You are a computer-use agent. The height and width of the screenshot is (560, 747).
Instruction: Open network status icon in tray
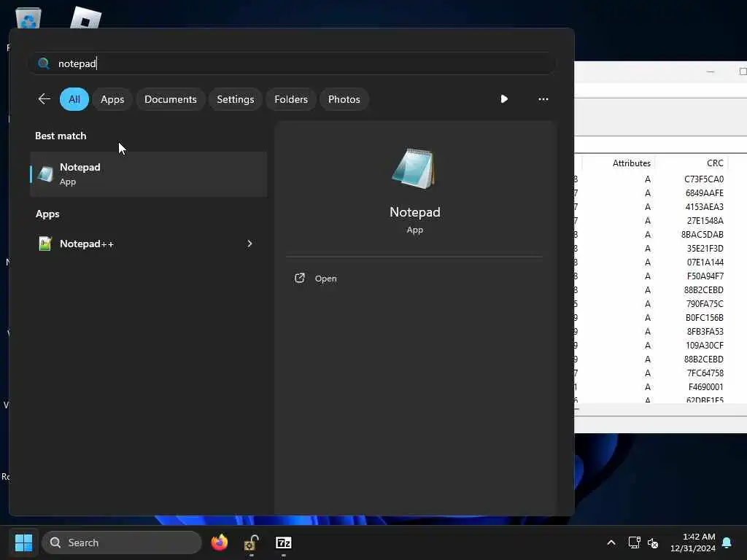(634, 542)
